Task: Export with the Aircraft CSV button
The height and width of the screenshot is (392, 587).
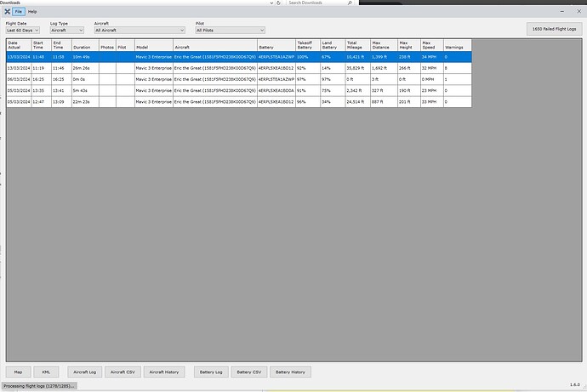Action: coord(123,372)
